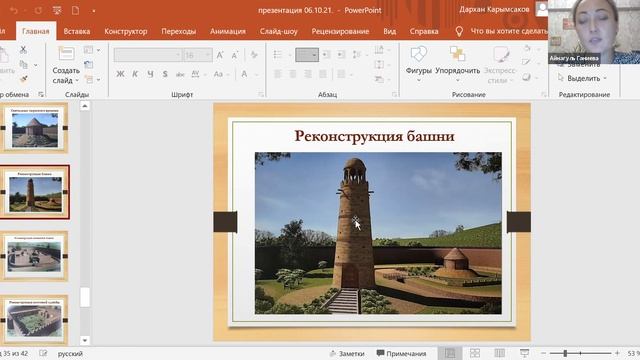Click the bullet list icon

[278, 54]
